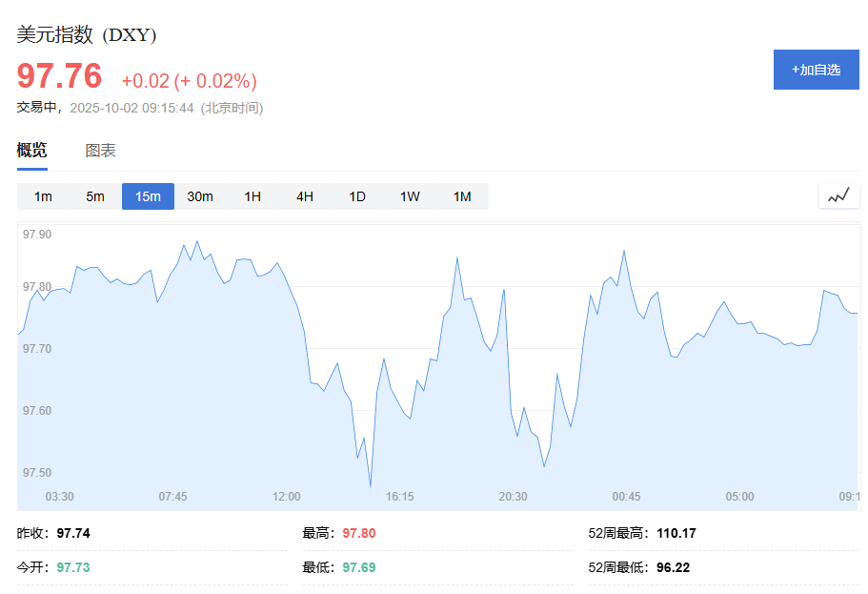The image size is (868, 594).
Task: Open the line chart style icon
Action: tap(838, 195)
